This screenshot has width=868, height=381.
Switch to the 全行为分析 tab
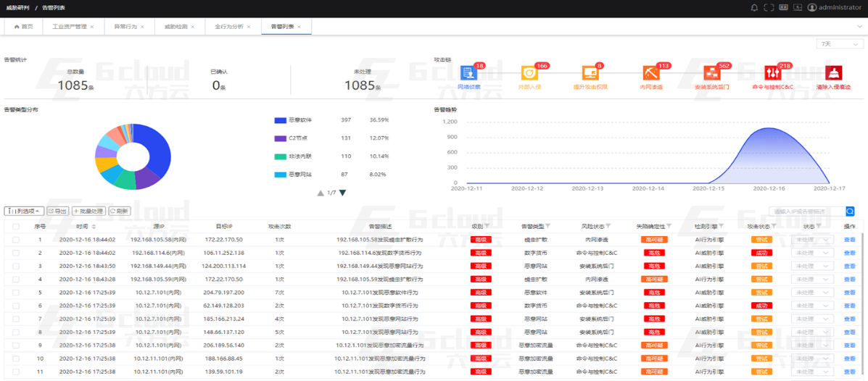tap(233, 27)
